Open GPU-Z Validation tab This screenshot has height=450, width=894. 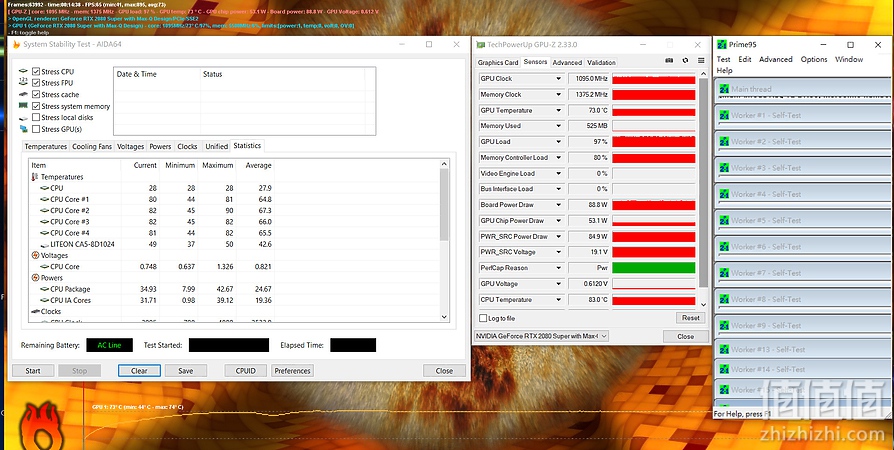[601, 63]
